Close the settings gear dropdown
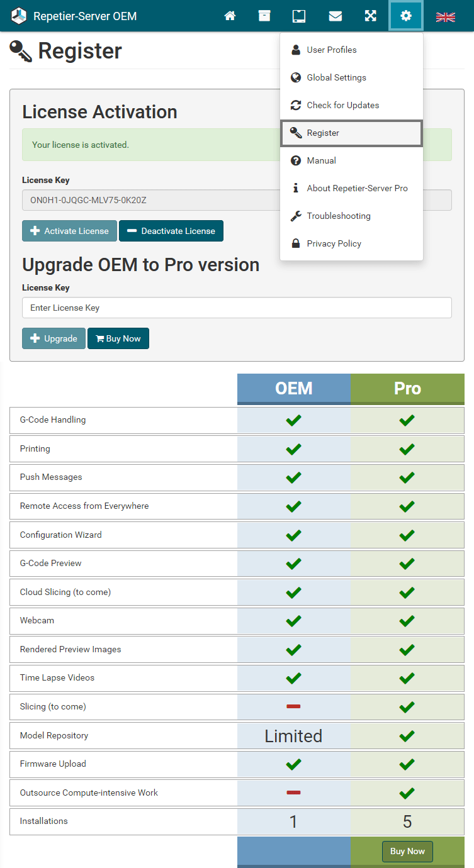 pyautogui.click(x=406, y=16)
